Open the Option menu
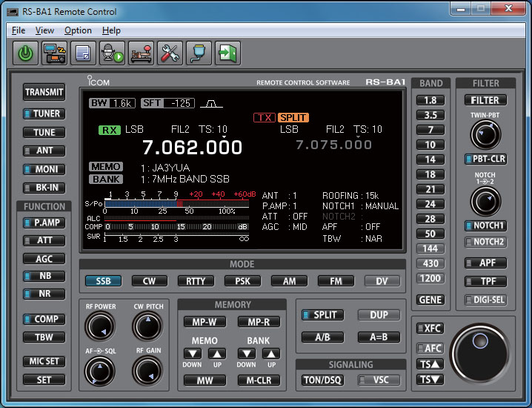The image size is (532, 408). 78,30
